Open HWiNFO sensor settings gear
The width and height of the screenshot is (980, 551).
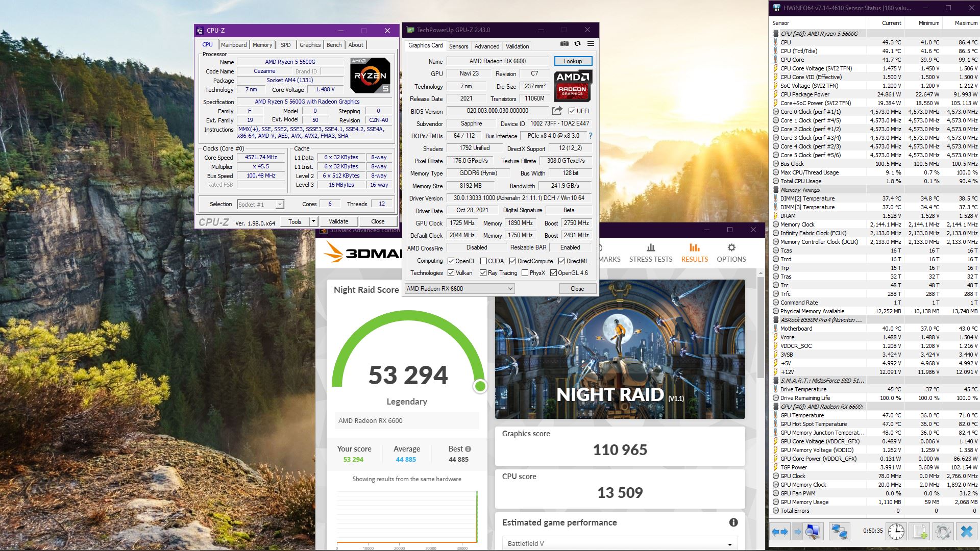tap(943, 532)
